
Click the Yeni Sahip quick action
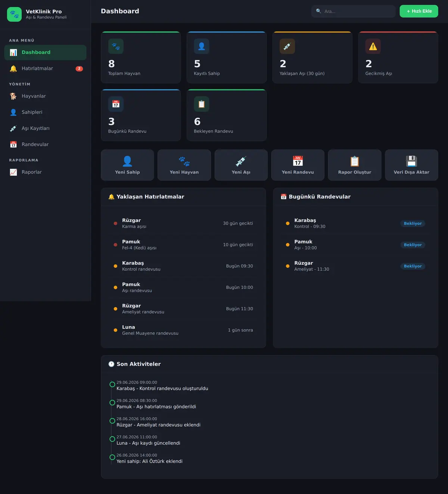click(x=127, y=165)
